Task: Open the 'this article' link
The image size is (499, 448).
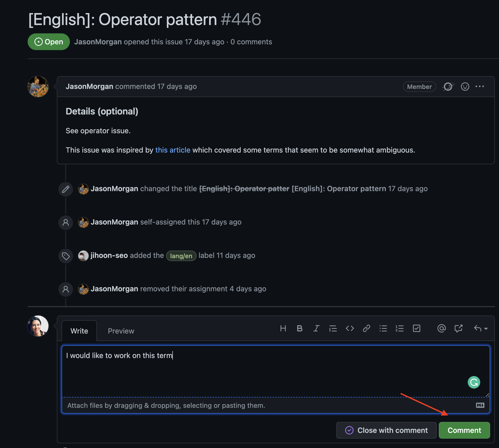Action: [x=173, y=150]
